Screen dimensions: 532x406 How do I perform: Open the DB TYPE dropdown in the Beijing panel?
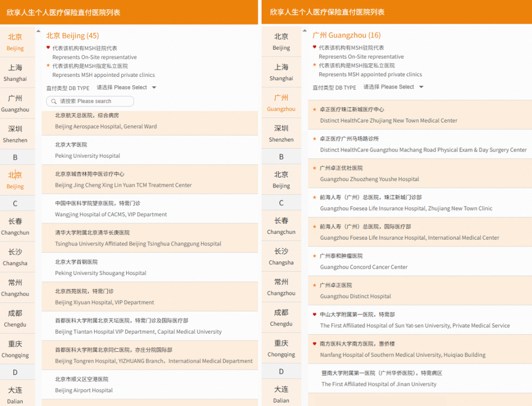[127, 88]
